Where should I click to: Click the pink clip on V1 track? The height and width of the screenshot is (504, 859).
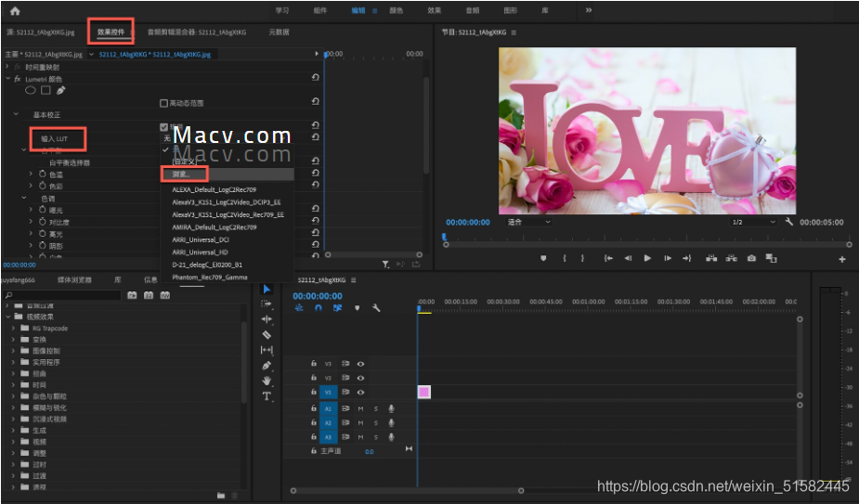click(424, 392)
